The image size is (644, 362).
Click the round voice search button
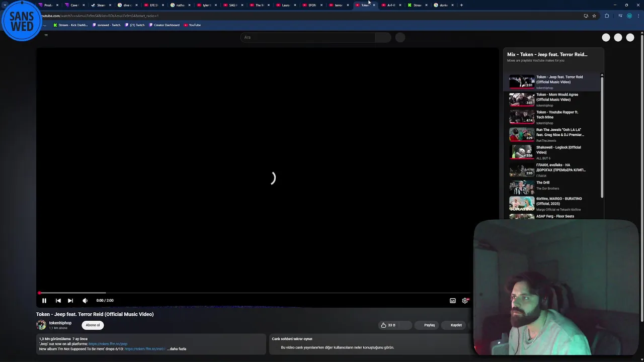click(400, 37)
